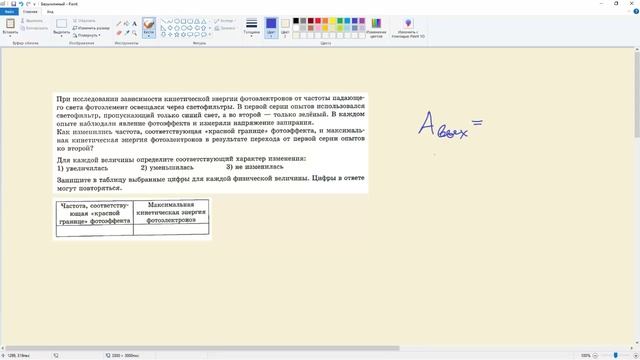Open the Help question mark icon
The image size is (640, 360).
[636, 11]
